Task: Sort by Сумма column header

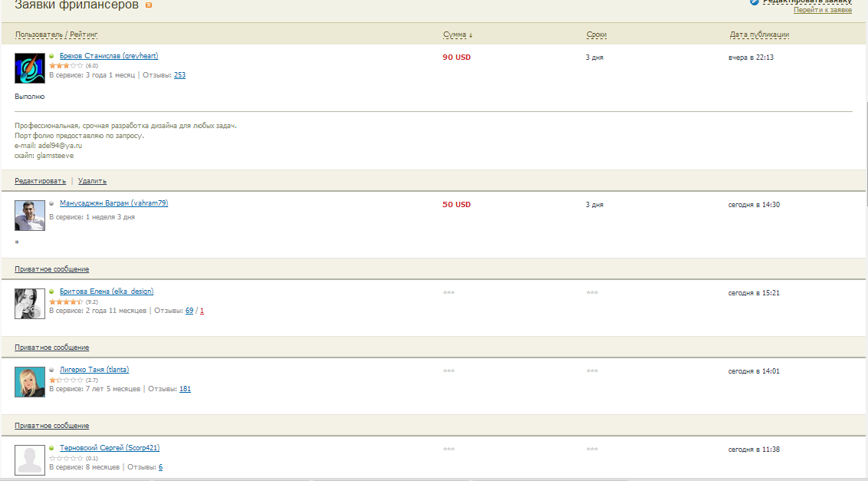Action: [x=458, y=35]
